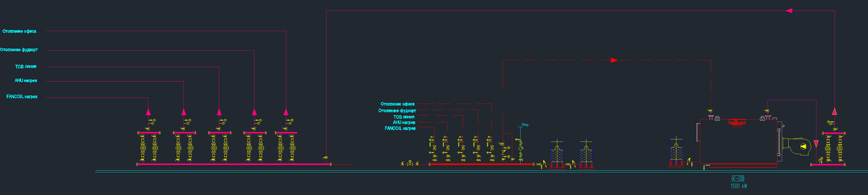The image size is (868, 195).
Task: Click the blue tank left of the boiler
Action: click(676, 151)
